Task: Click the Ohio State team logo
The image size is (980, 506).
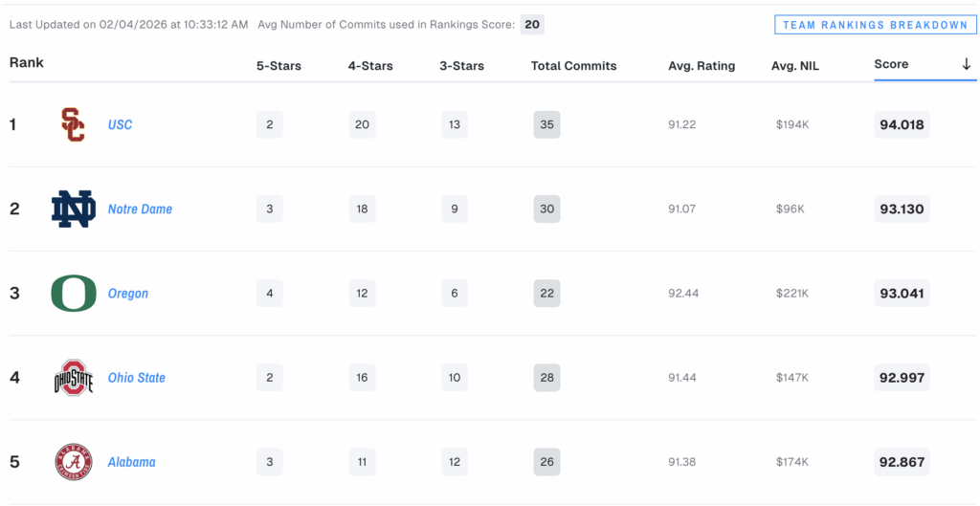Action: 74,378
